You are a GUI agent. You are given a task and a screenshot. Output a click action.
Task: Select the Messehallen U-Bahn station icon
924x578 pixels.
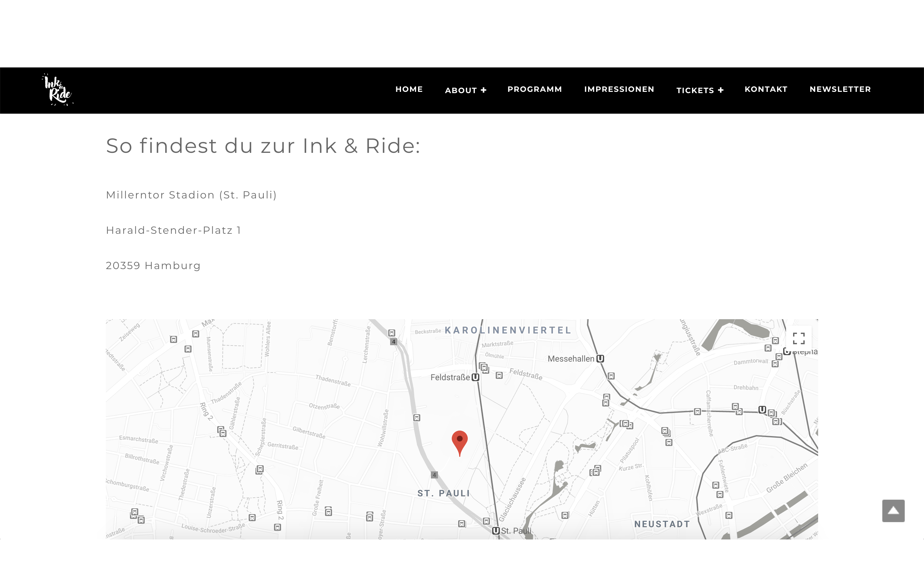click(x=600, y=359)
